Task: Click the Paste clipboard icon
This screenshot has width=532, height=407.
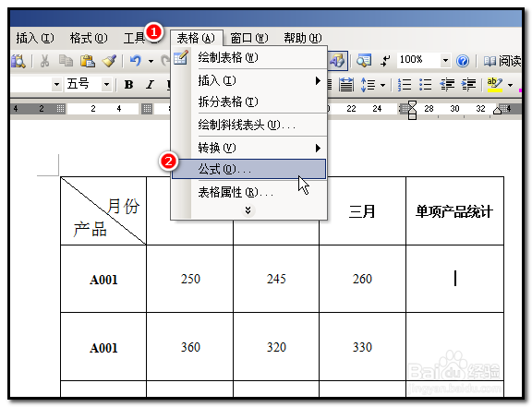Action: (x=88, y=61)
